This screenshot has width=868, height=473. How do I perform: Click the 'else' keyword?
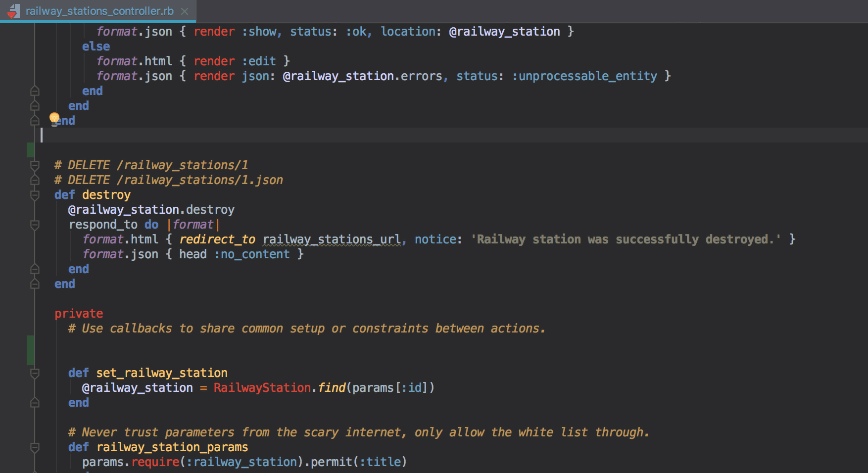click(x=96, y=47)
